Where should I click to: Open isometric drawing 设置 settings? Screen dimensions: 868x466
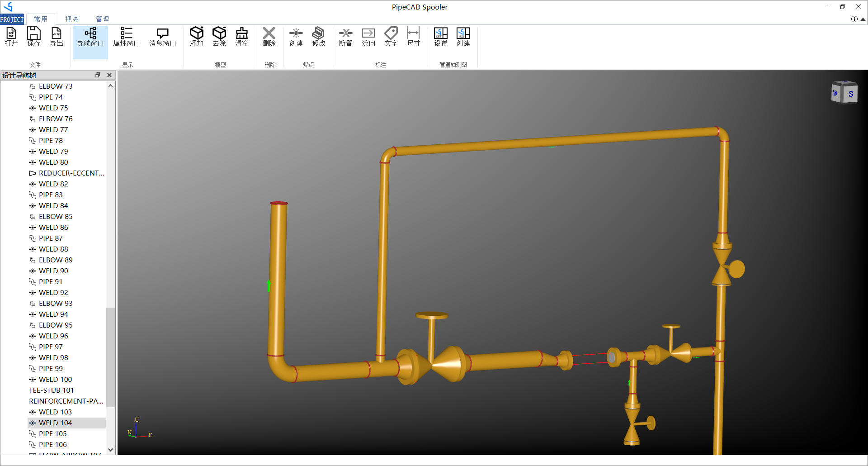click(441, 37)
